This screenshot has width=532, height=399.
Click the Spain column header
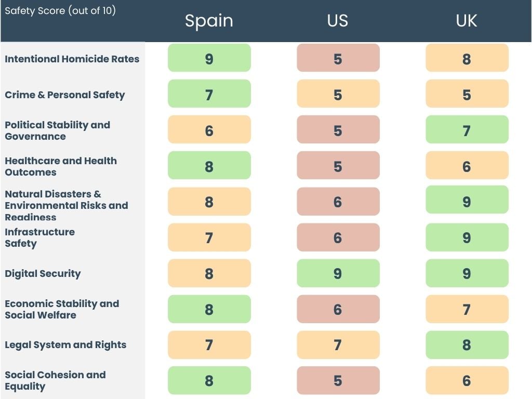coord(209,21)
